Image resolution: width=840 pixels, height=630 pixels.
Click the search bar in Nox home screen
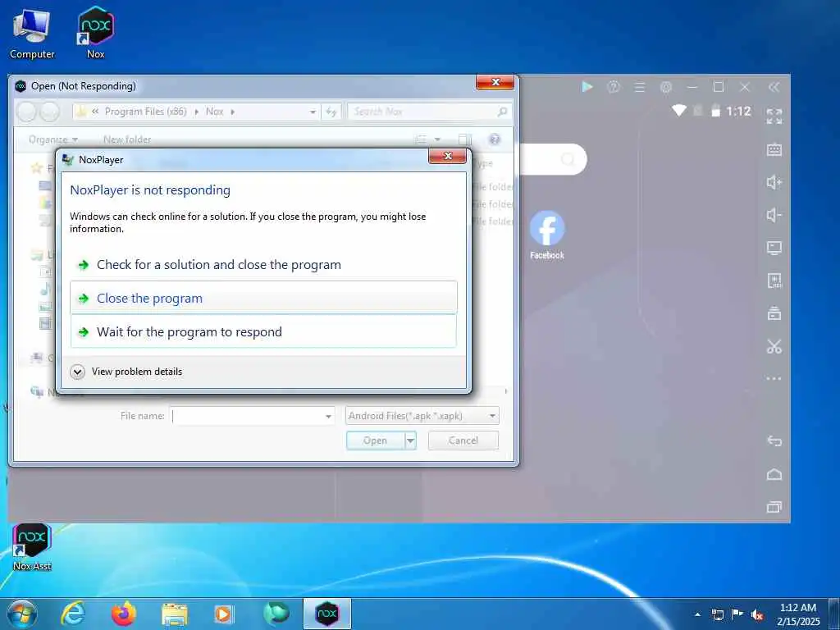point(553,159)
